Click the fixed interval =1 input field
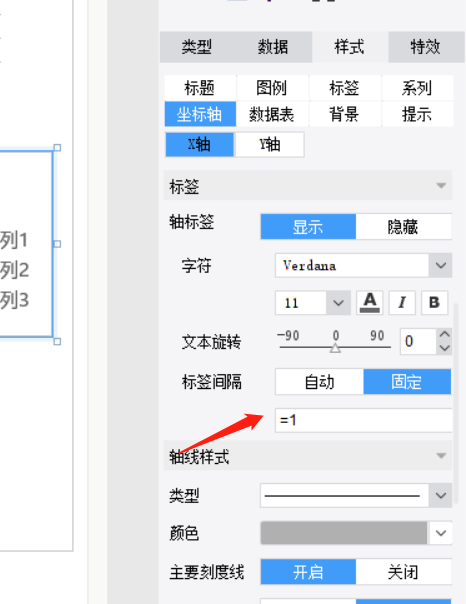The image size is (466, 604). tap(364, 420)
